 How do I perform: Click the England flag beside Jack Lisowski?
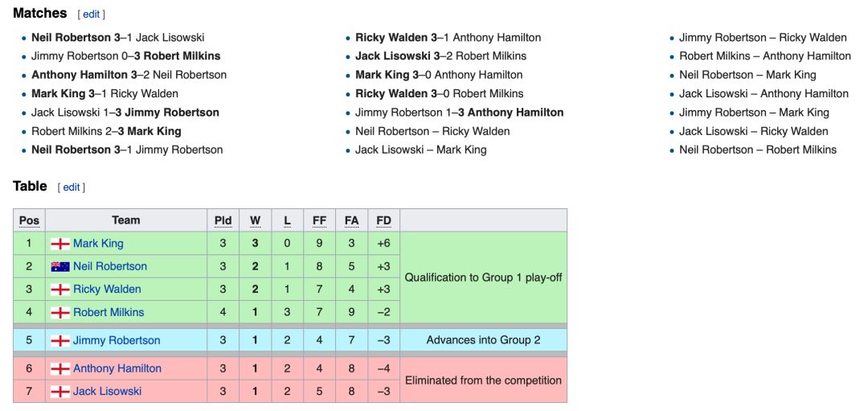click(x=60, y=392)
